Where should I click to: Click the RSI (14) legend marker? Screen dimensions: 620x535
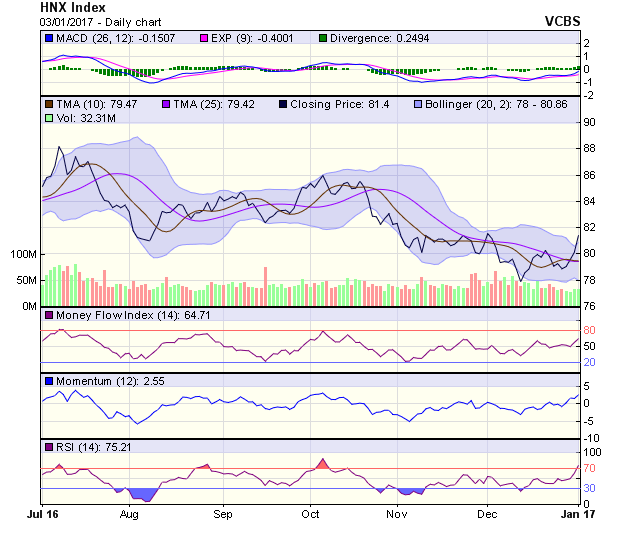click(x=49, y=446)
